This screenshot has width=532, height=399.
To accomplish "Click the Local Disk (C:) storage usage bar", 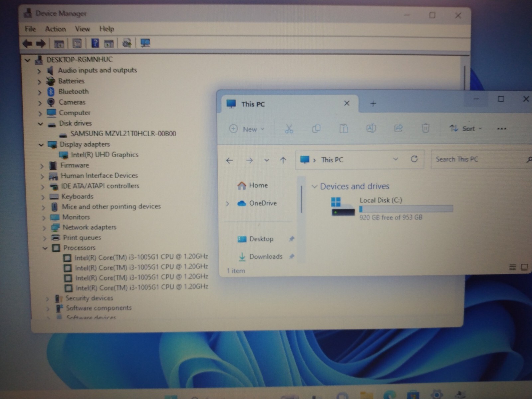I will coord(406,209).
